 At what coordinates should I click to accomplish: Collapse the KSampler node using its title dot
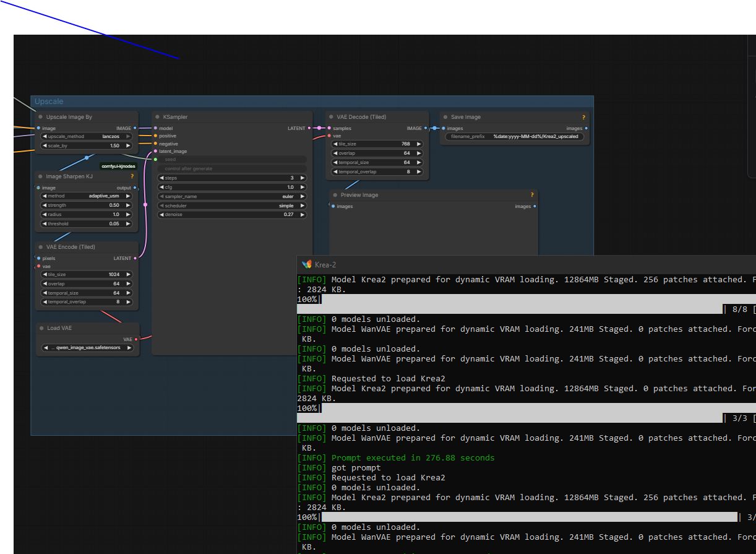(158, 117)
